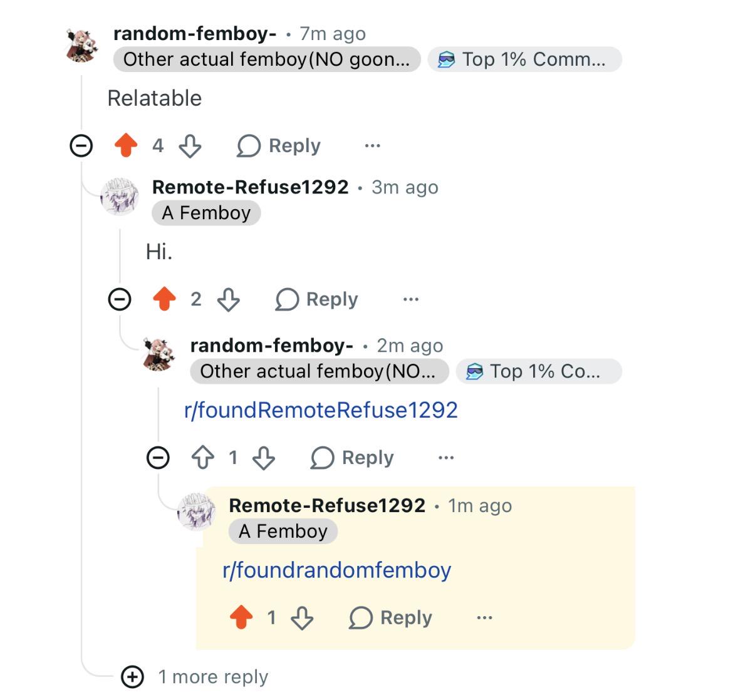Screen dimensions: 733x700
Task: Collapse the 'Hi.' reply thread
Action: point(120,299)
